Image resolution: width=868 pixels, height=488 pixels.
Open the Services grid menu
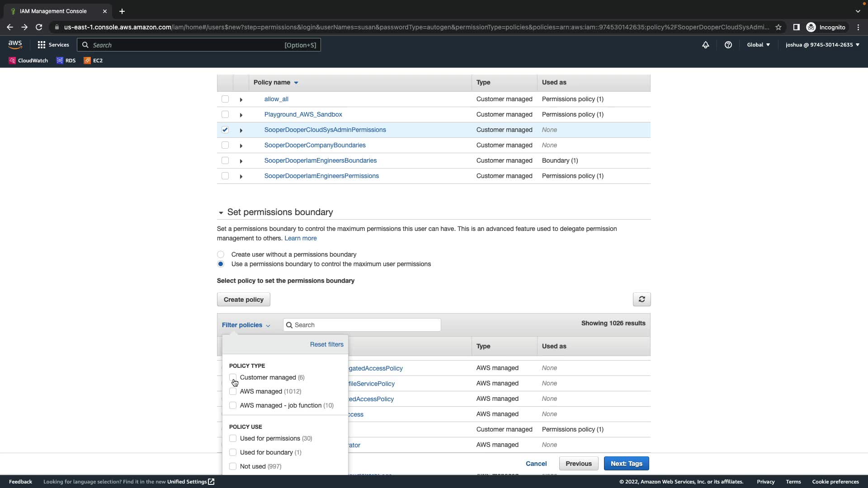click(x=53, y=45)
